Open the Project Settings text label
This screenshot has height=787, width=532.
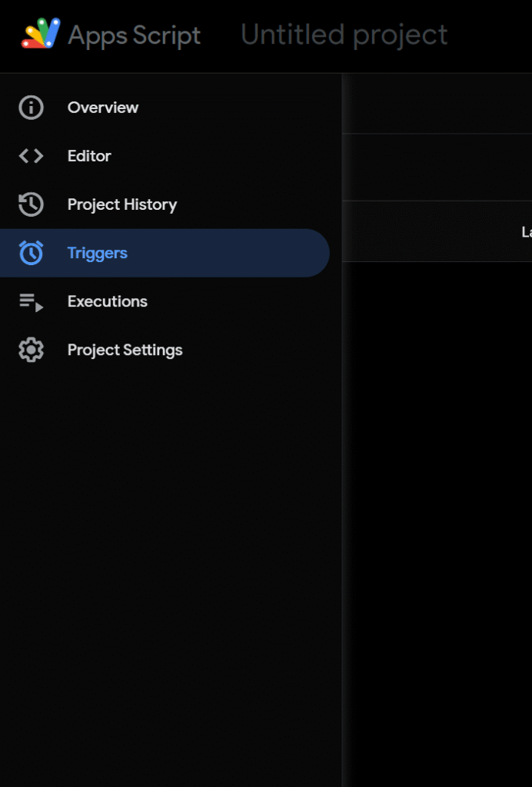tap(125, 350)
